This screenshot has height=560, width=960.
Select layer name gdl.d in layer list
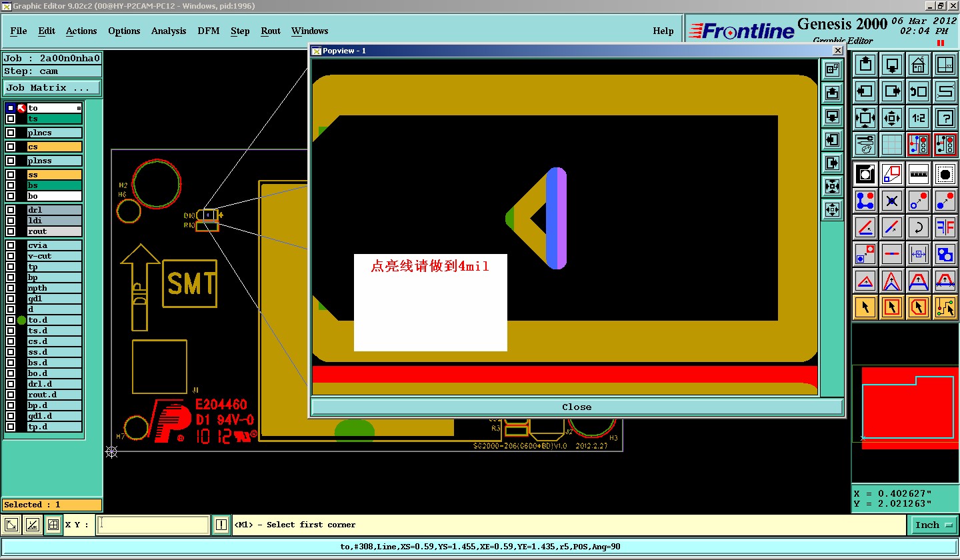[x=55, y=416]
